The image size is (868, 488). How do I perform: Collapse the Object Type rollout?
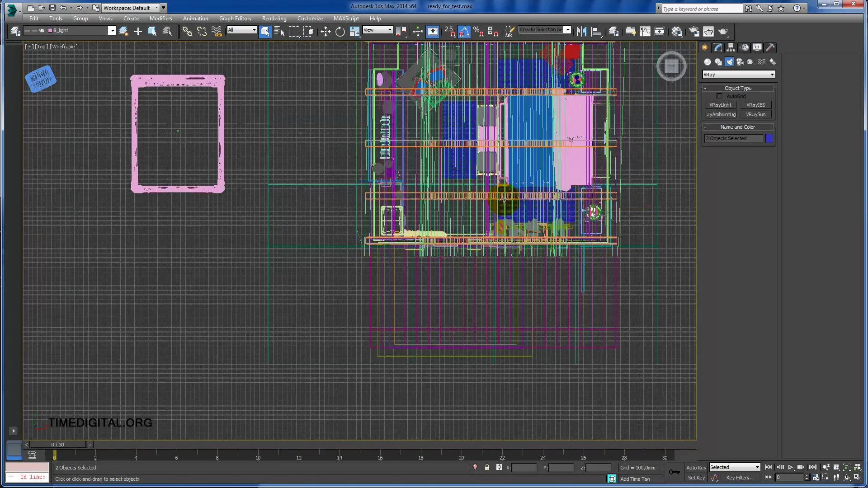click(x=738, y=88)
